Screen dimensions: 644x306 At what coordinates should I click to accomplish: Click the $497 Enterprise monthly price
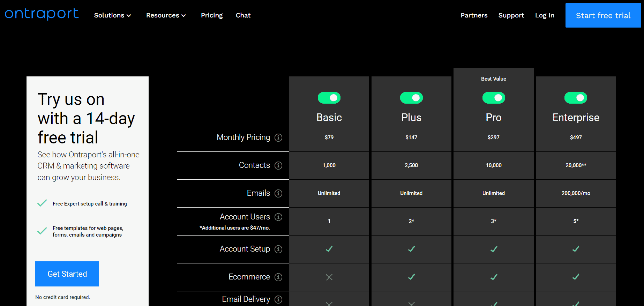pyautogui.click(x=576, y=137)
